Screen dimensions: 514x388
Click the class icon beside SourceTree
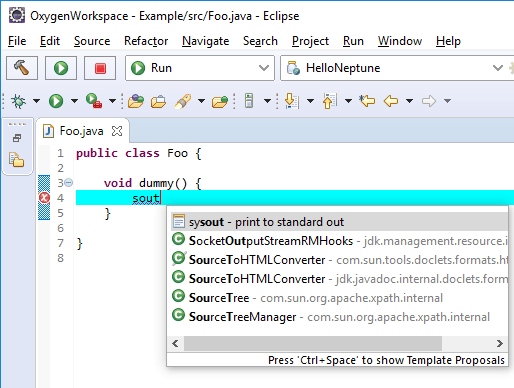(178, 296)
